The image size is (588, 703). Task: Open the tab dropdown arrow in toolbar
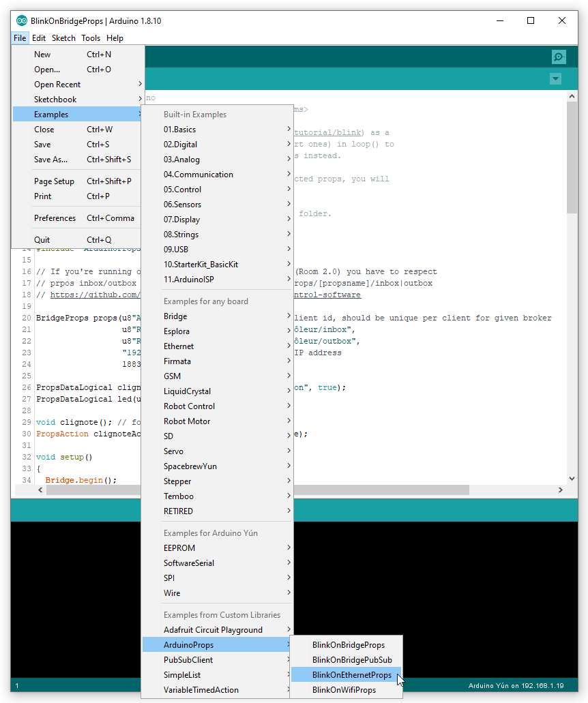[x=555, y=79]
